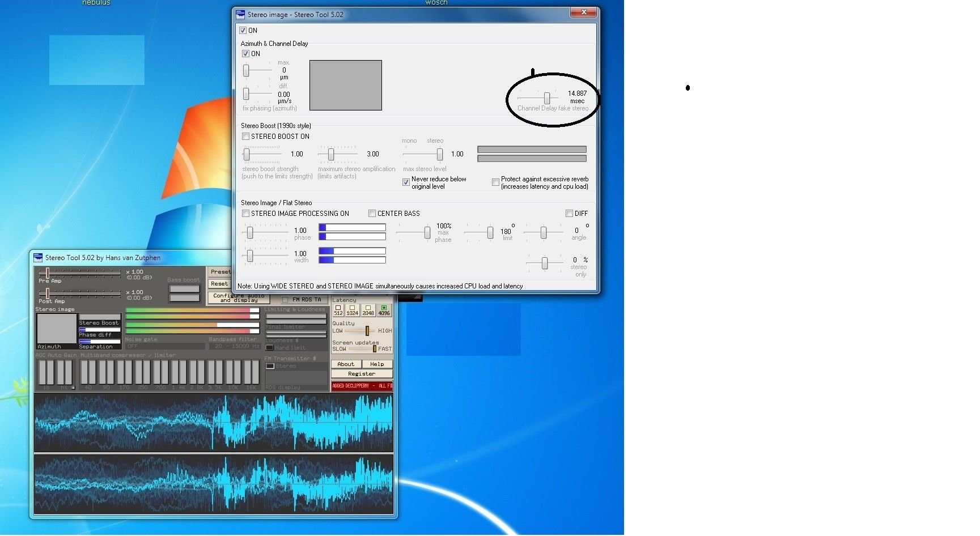Click the Separation meter
This screenshot has height=536, width=980.
(x=100, y=342)
